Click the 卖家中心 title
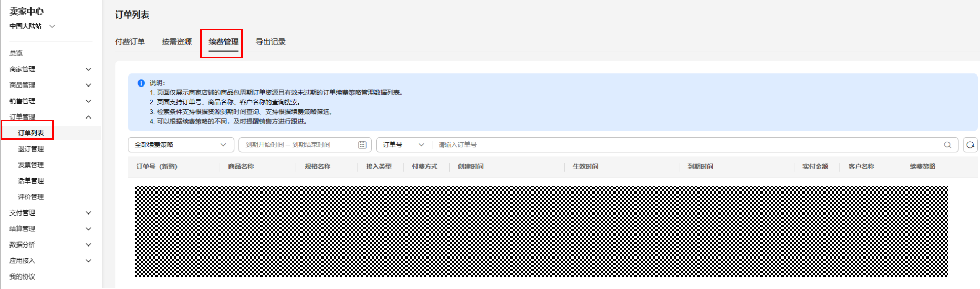The width and height of the screenshot is (980, 289). click(x=26, y=12)
